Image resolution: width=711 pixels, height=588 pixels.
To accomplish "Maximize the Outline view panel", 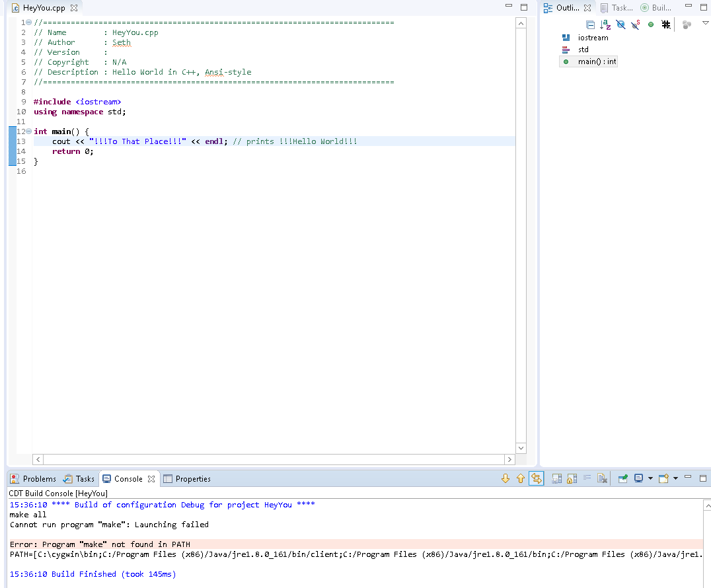I will (x=704, y=7).
